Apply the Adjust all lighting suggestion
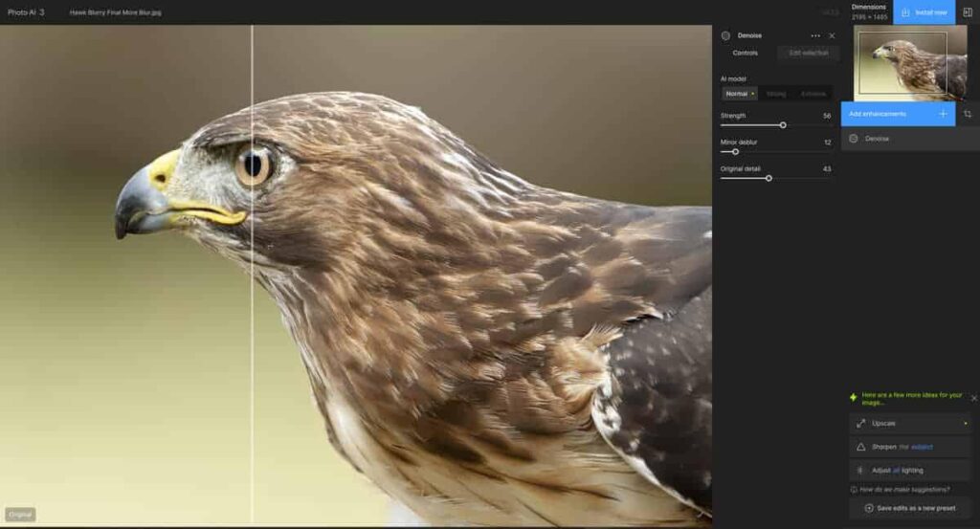 pyautogui.click(x=909, y=471)
